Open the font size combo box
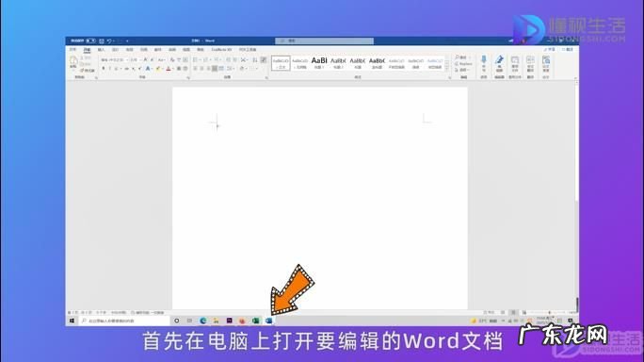 pos(135,60)
